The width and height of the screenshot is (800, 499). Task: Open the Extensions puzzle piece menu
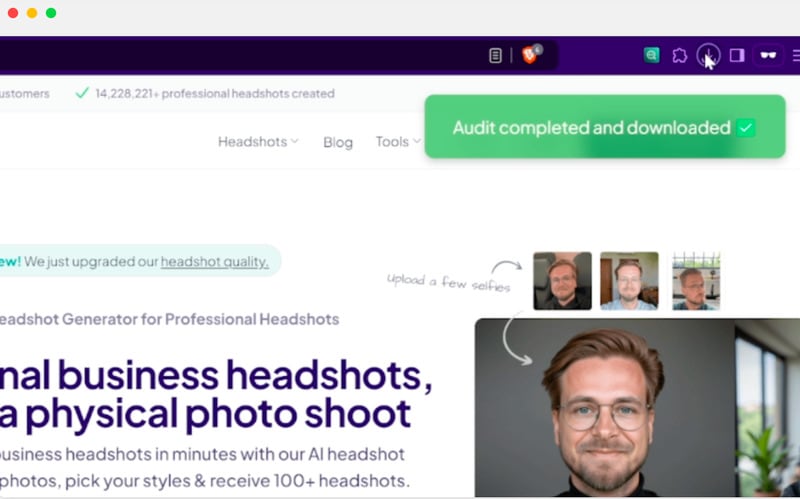[680, 56]
